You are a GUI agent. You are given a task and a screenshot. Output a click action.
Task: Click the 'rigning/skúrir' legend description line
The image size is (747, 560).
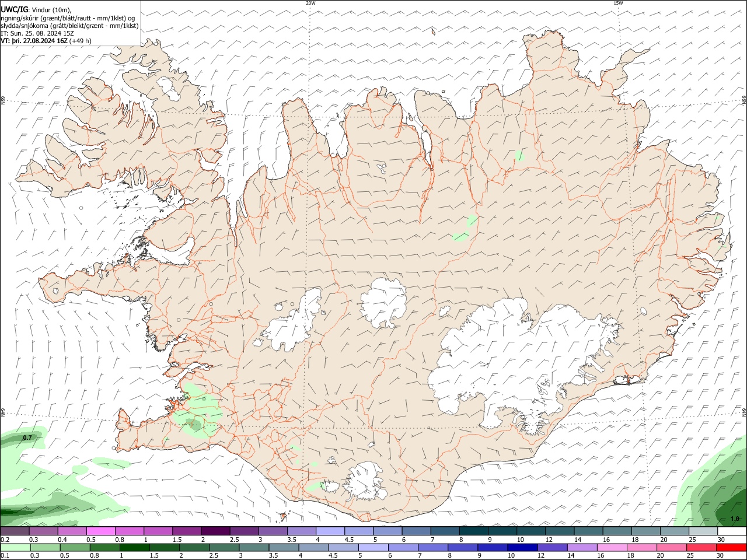(x=68, y=17)
